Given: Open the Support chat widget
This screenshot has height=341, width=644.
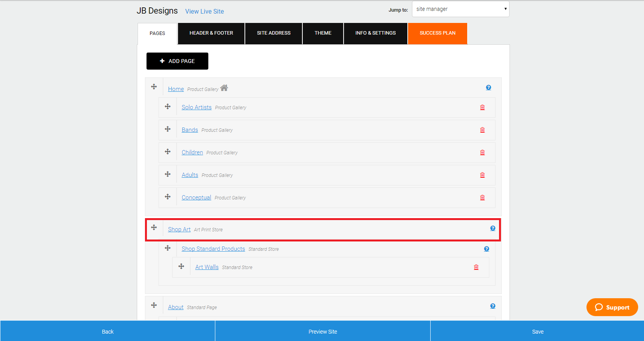Looking at the screenshot, I should click(612, 307).
